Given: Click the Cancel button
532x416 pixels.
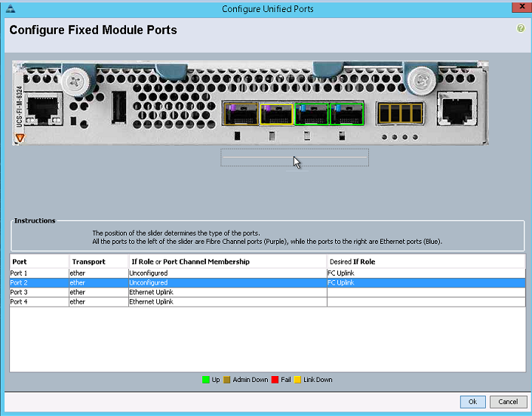Looking at the screenshot, I should coord(508,402).
